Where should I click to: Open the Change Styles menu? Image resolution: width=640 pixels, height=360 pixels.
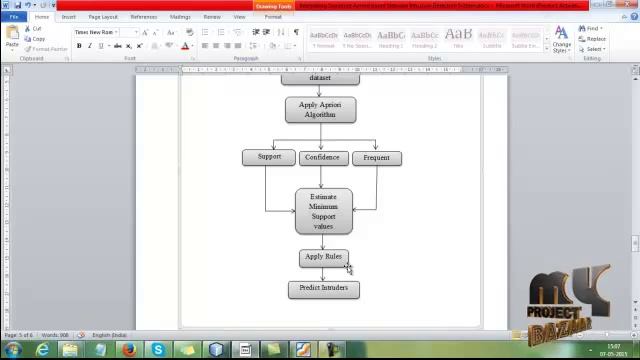coord(562,39)
